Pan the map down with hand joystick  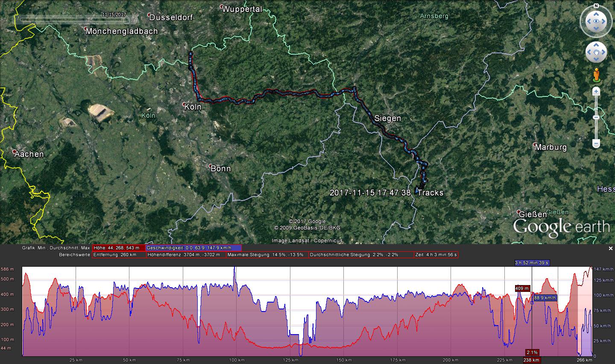click(x=596, y=59)
